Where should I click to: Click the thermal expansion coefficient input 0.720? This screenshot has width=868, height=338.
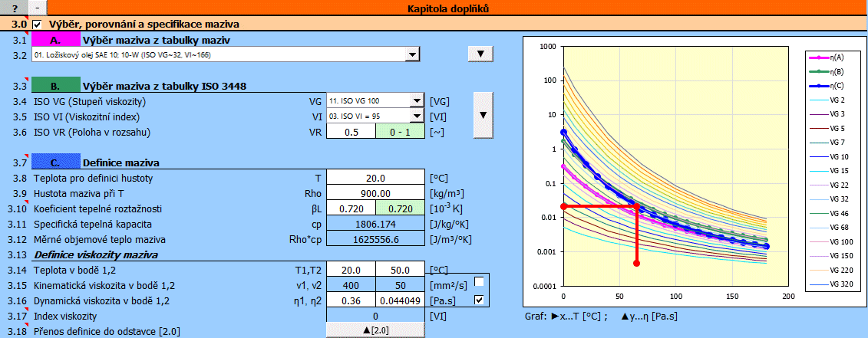point(351,208)
